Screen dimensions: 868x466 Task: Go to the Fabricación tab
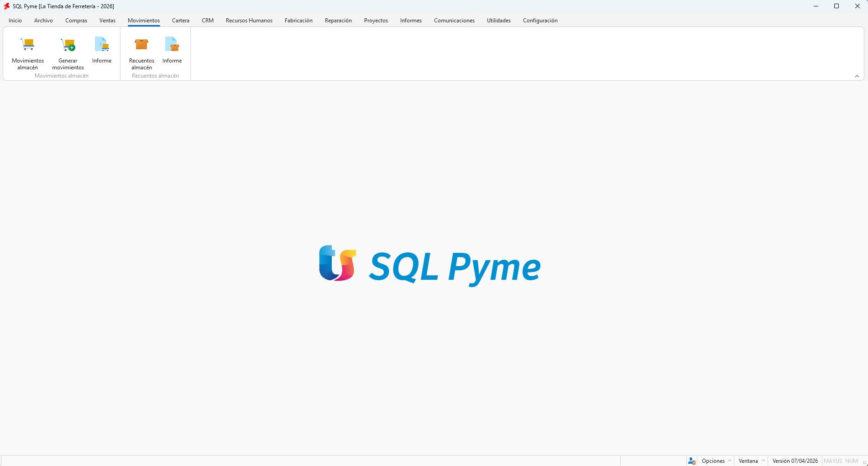tap(298, 21)
